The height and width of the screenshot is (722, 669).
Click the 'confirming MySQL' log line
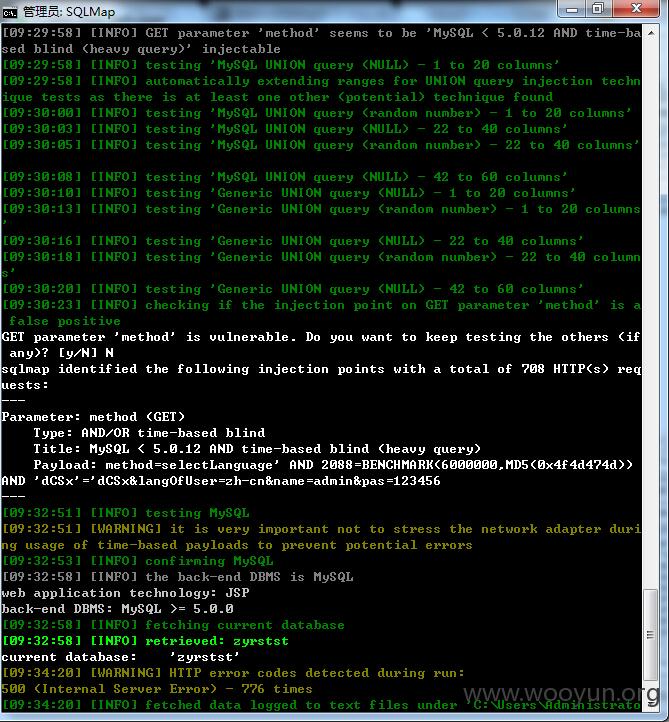[138, 561]
